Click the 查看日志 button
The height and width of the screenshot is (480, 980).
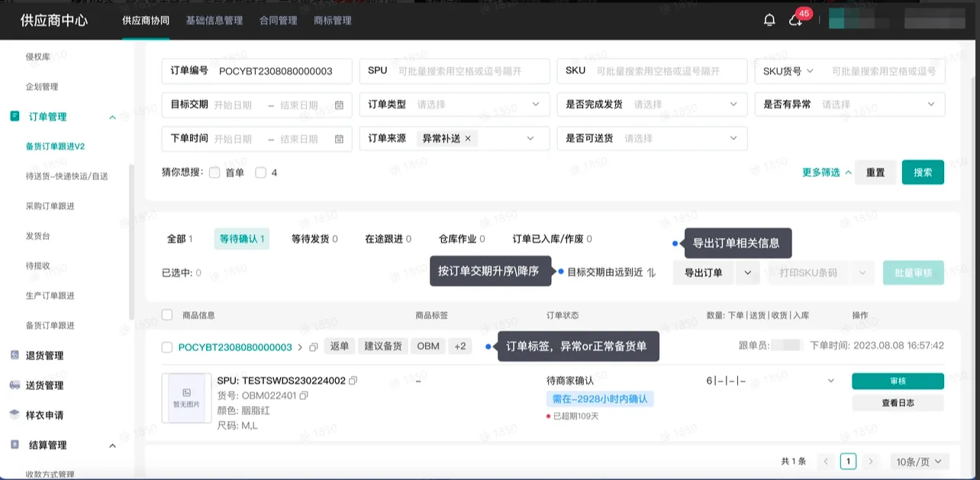click(898, 402)
